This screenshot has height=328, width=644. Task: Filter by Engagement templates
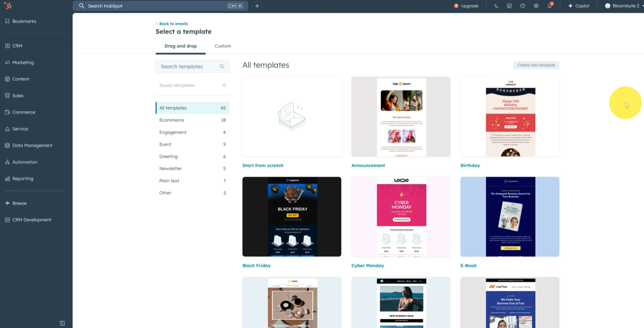click(192, 132)
